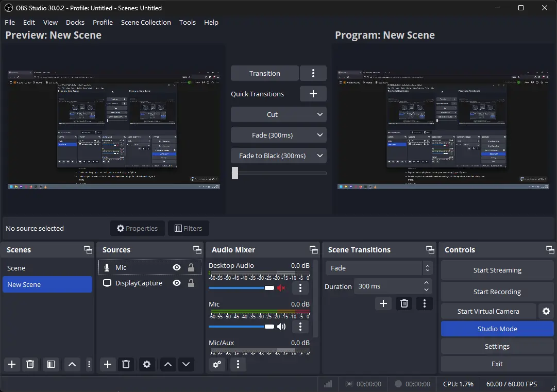
Task: Open source properties gear in Sources toolbar
Action: point(147,364)
